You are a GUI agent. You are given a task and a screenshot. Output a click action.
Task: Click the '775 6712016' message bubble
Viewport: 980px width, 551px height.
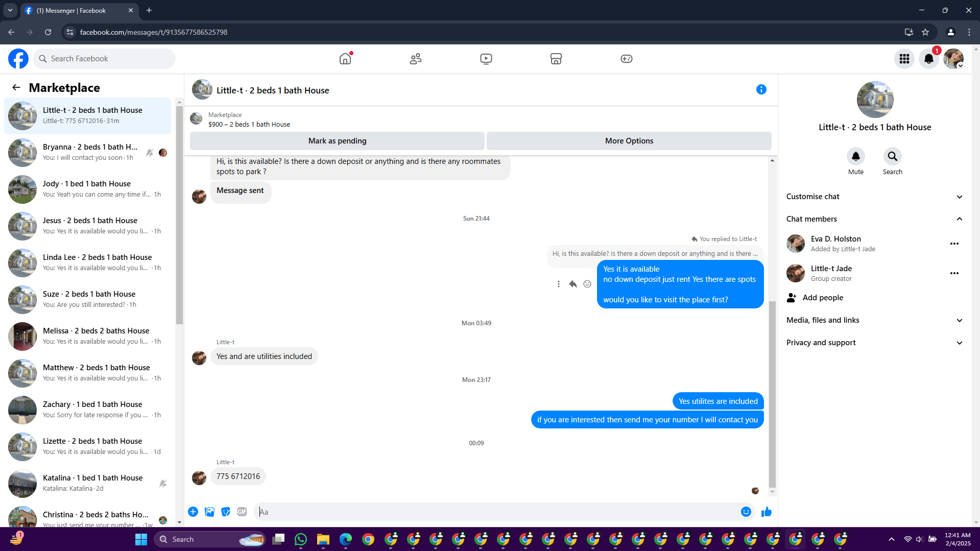pos(238,476)
